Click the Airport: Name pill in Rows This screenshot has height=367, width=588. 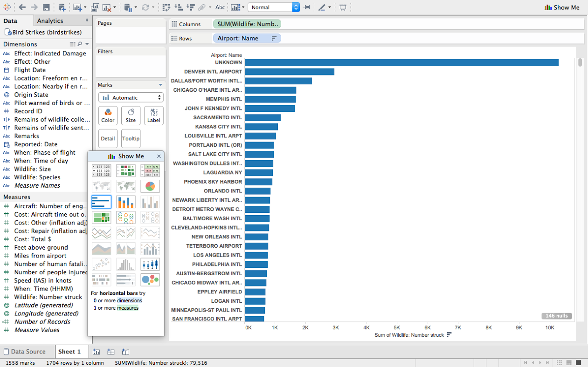click(247, 38)
